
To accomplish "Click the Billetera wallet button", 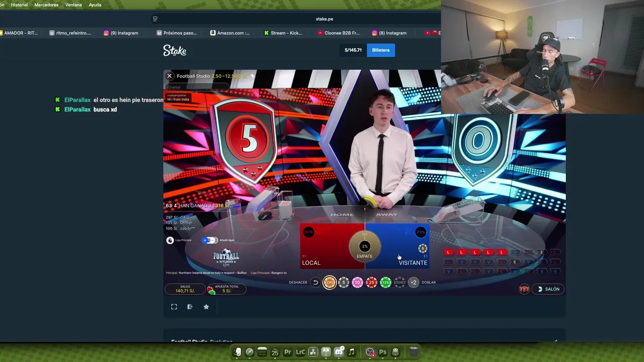I will click(x=381, y=50).
